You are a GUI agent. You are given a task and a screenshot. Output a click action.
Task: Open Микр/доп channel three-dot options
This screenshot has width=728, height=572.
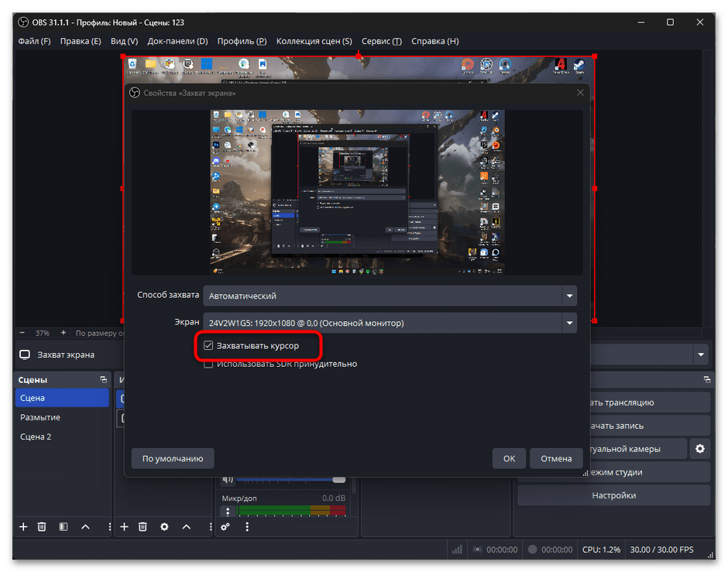(x=228, y=511)
